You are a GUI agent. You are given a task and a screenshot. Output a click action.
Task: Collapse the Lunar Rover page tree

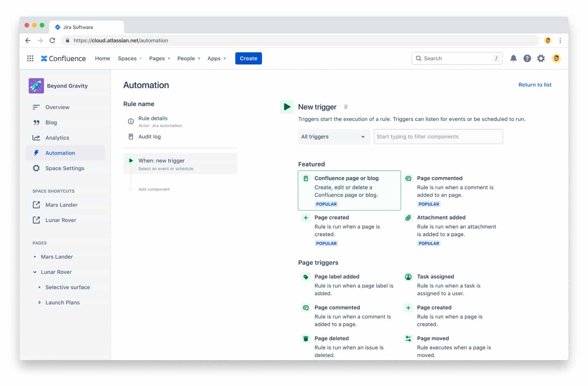35,272
